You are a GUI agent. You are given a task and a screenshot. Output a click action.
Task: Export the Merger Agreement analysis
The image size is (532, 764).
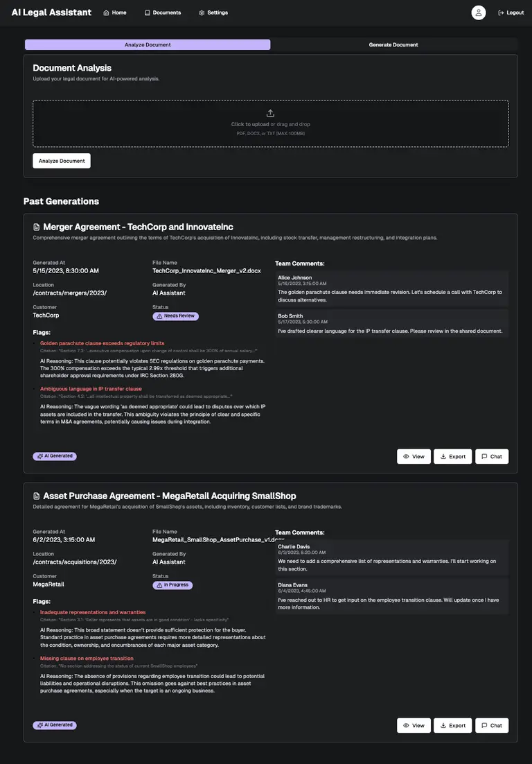[x=452, y=456]
